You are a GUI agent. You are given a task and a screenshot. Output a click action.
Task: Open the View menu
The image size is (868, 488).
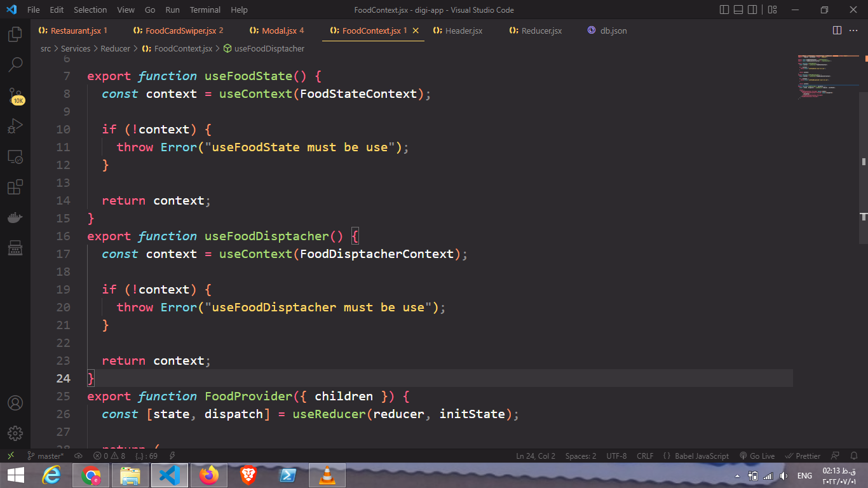(x=126, y=10)
